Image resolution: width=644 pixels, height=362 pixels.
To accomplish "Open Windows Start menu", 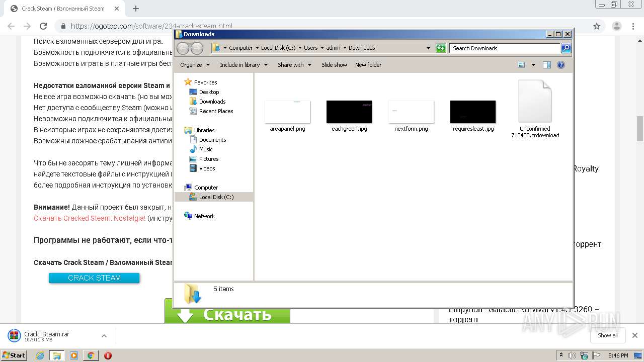I will [x=14, y=355].
